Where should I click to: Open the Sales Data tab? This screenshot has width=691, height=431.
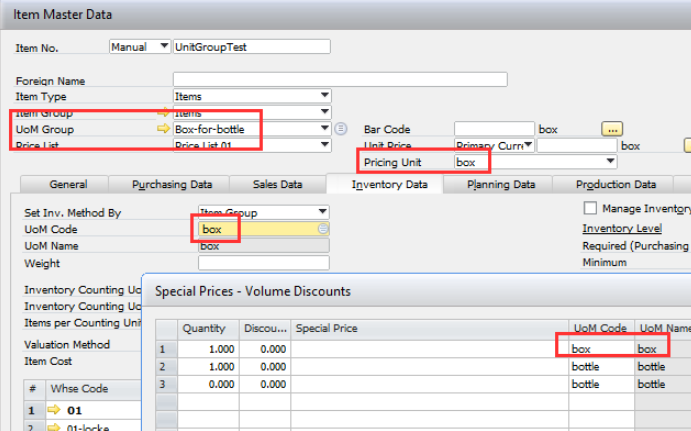277,184
